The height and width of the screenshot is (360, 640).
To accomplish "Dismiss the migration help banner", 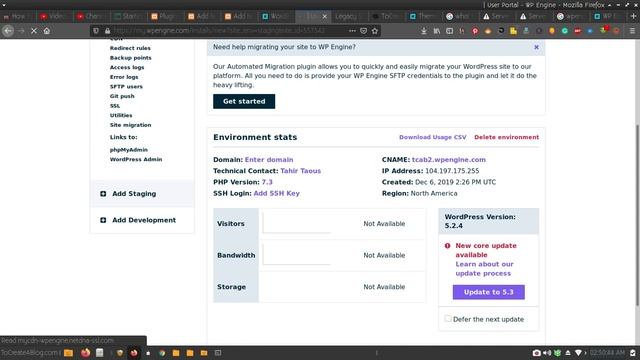I will pyautogui.click(x=536, y=47).
